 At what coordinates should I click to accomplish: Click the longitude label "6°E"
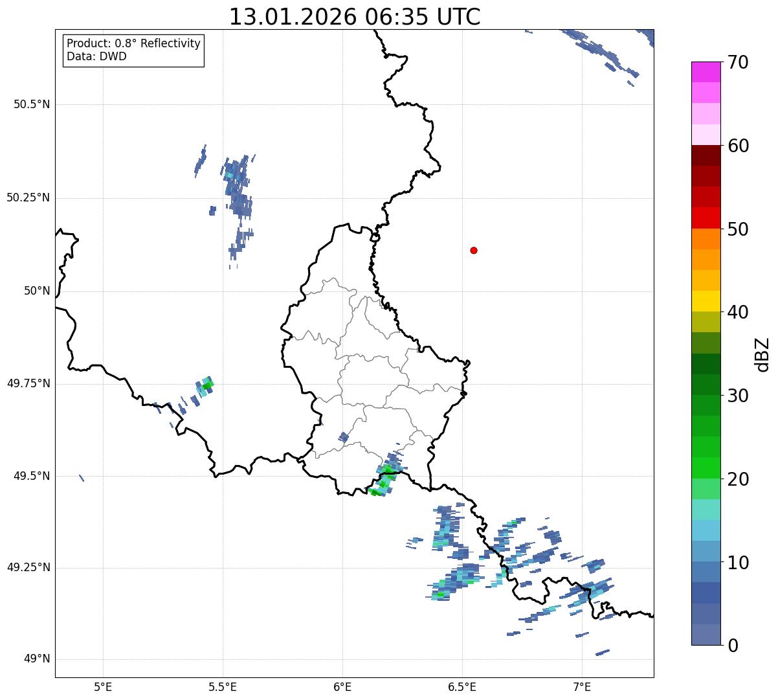342,686
